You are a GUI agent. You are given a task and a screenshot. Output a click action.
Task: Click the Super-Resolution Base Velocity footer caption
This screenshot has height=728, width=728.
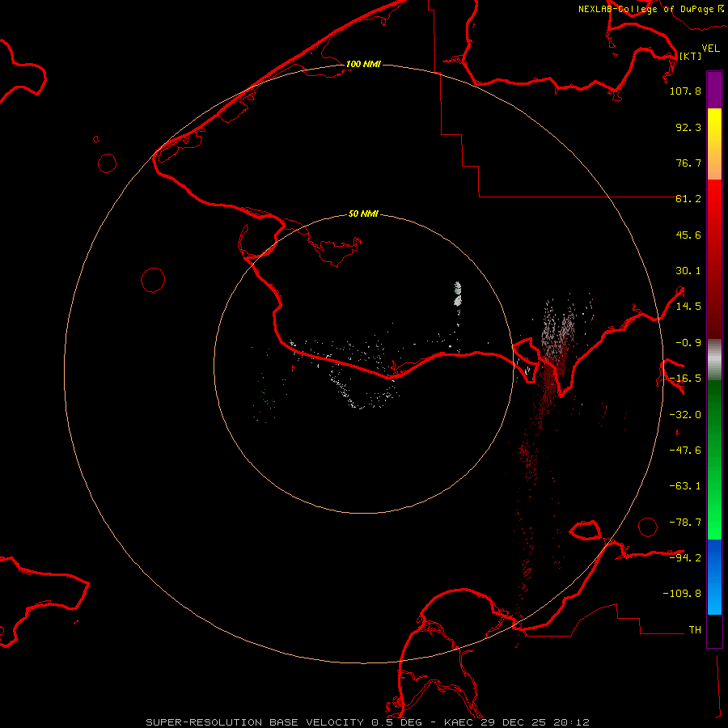(368, 722)
